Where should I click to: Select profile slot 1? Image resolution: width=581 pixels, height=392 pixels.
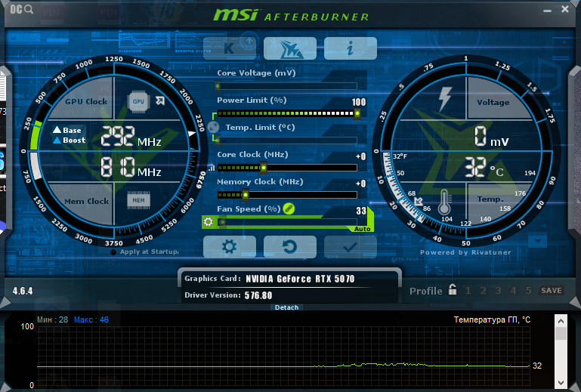[x=468, y=291]
